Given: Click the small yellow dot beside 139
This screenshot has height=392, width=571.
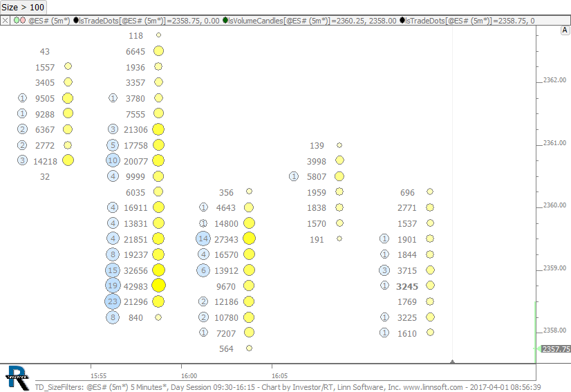Looking at the screenshot, I should (x=339, y=145).
